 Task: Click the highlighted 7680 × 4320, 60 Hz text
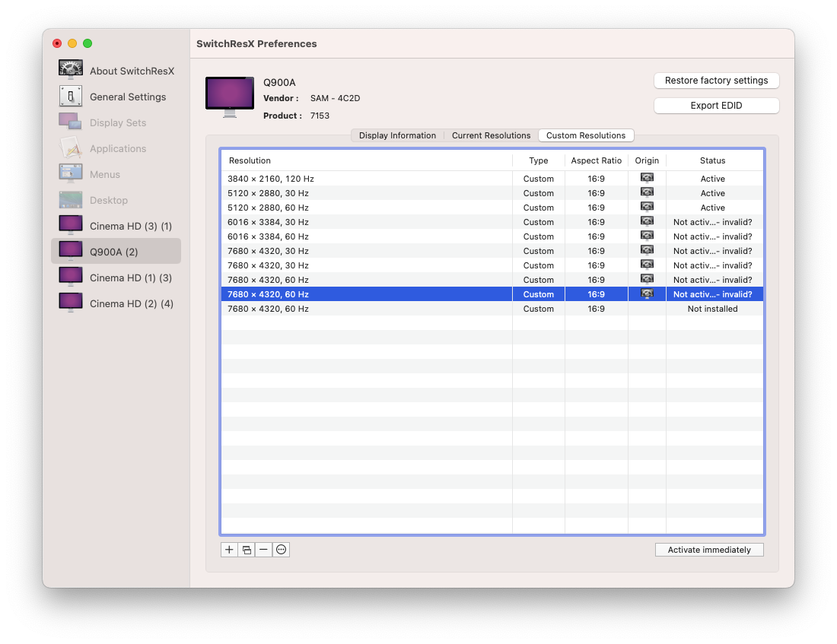pos(268,294)
